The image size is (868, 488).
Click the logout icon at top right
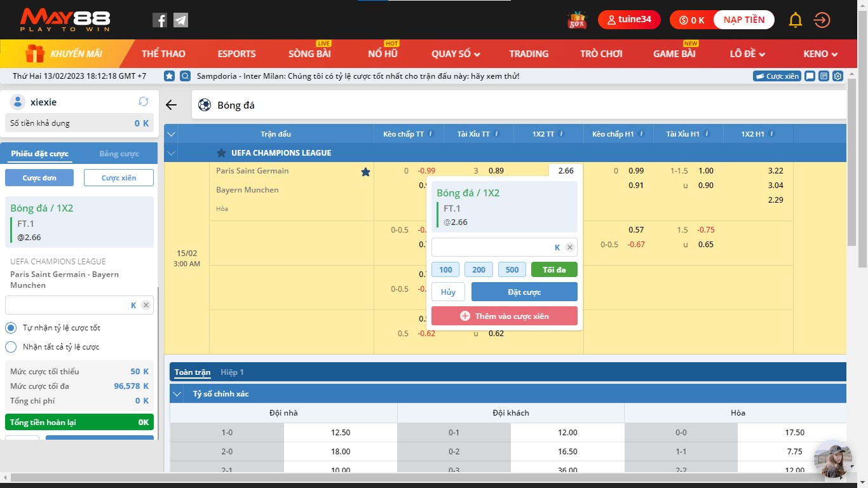coord(822,20)
